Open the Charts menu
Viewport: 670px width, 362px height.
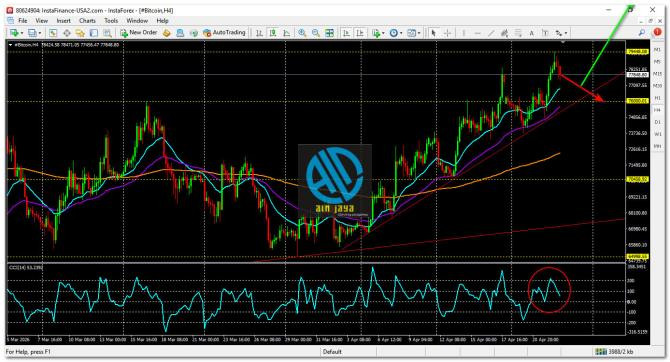[87, 21]
